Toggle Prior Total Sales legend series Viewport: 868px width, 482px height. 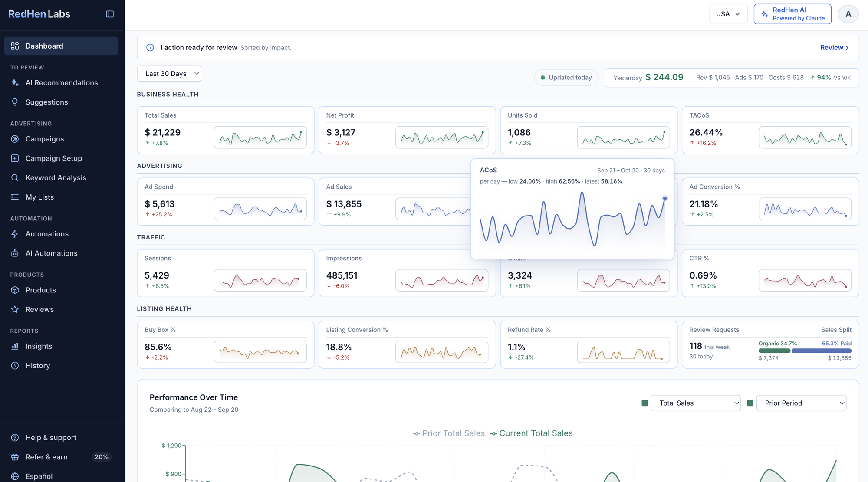coord(449,433)
